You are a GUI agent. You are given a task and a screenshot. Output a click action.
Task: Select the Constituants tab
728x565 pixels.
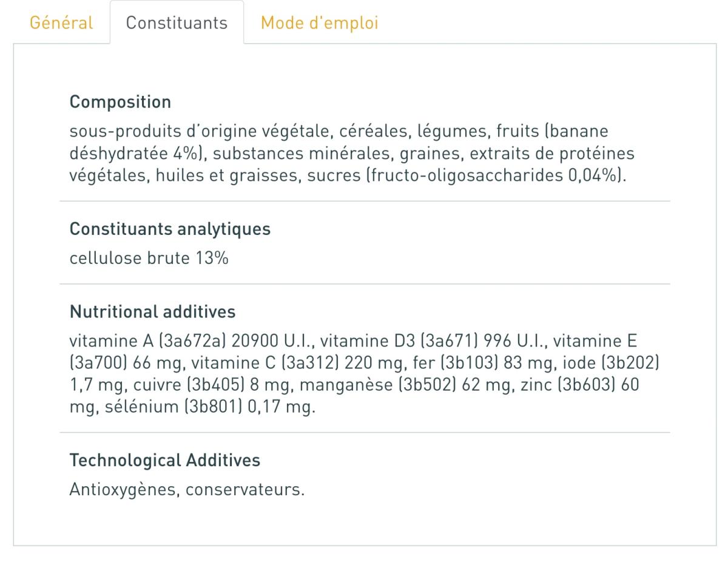click(x=177, y=23)
